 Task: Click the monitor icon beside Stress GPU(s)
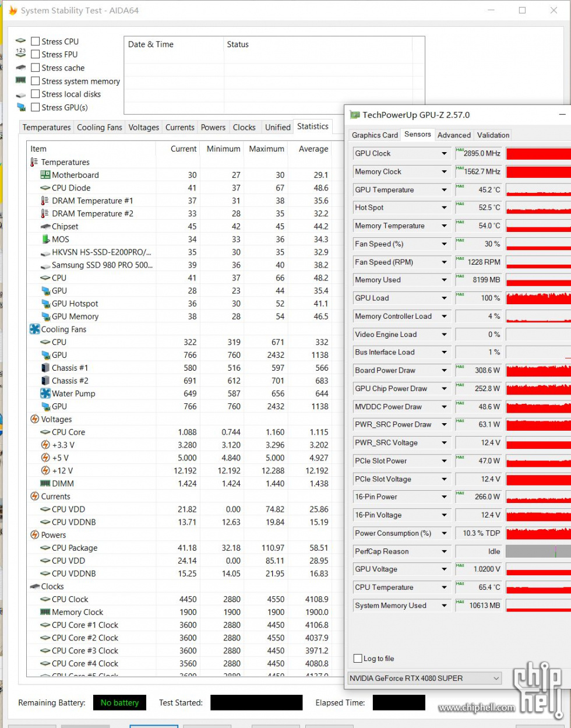click(21, 107)
